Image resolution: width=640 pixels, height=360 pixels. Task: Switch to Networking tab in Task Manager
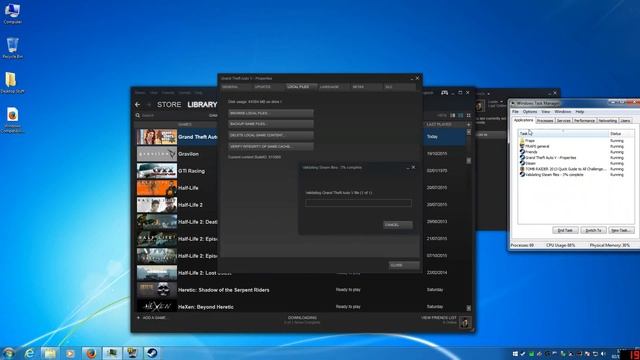coord(608,121)
